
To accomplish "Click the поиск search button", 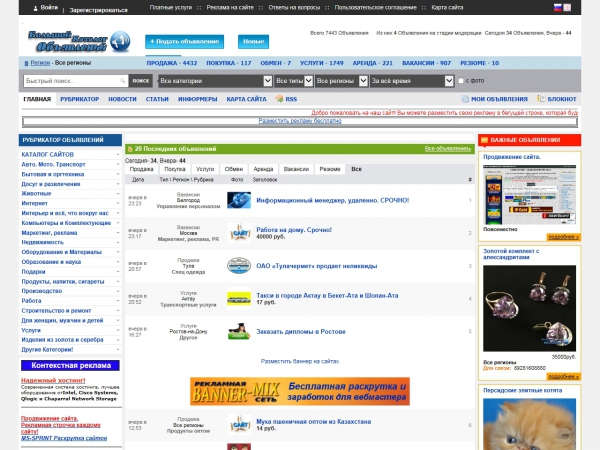I will coord(141,81).
